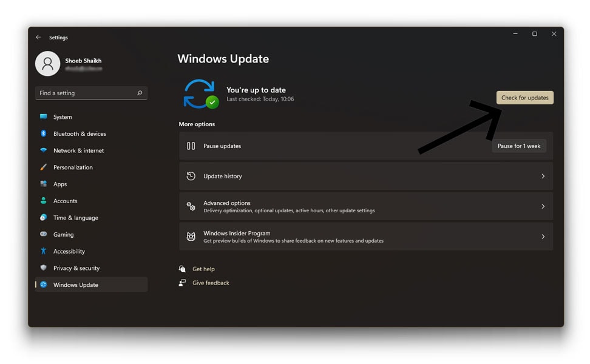This screenshot has height=364, width=590.
Task: Click the Give feedback icon
Action: point(182,283)
